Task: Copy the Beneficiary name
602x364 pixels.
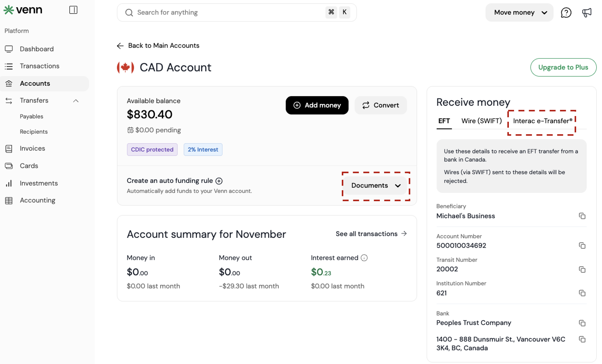Action: pos(582,216)
